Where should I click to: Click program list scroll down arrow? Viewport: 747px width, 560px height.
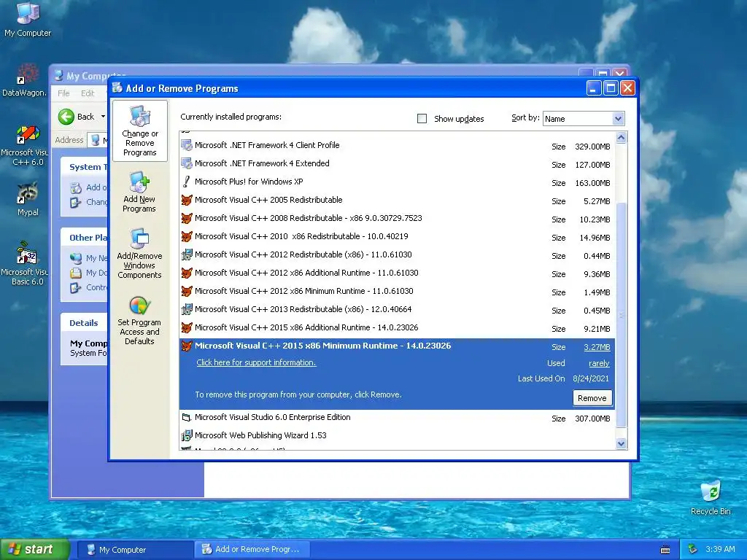(x=621, y=444)
